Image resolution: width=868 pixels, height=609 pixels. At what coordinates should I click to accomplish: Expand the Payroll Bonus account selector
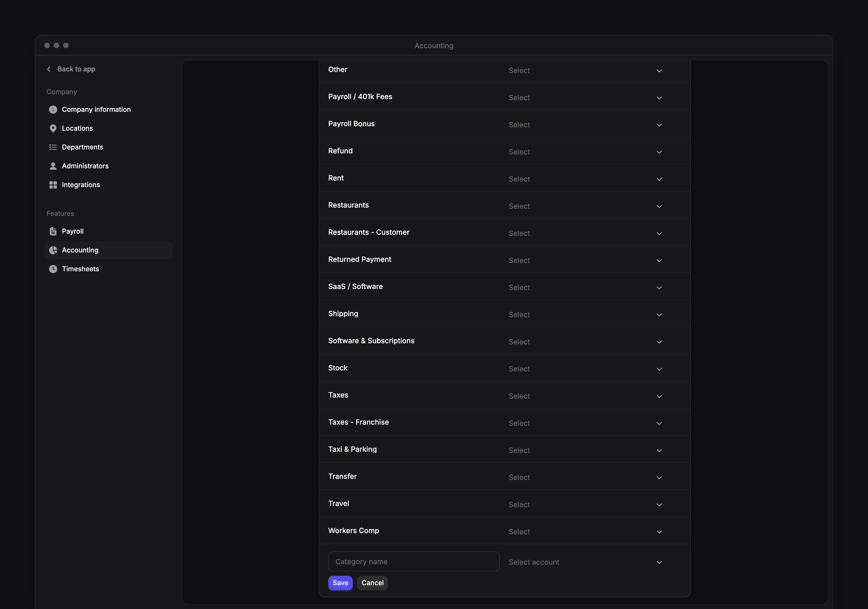585,125
